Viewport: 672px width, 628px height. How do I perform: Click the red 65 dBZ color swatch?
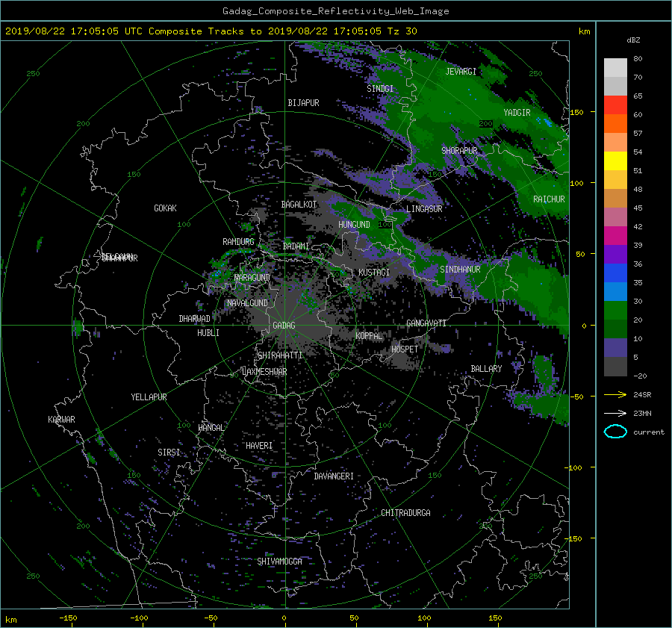click(615, 105)
